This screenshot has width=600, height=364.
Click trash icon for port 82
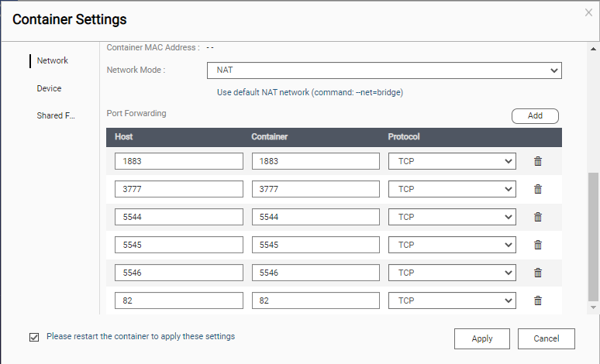coord(538,300)
